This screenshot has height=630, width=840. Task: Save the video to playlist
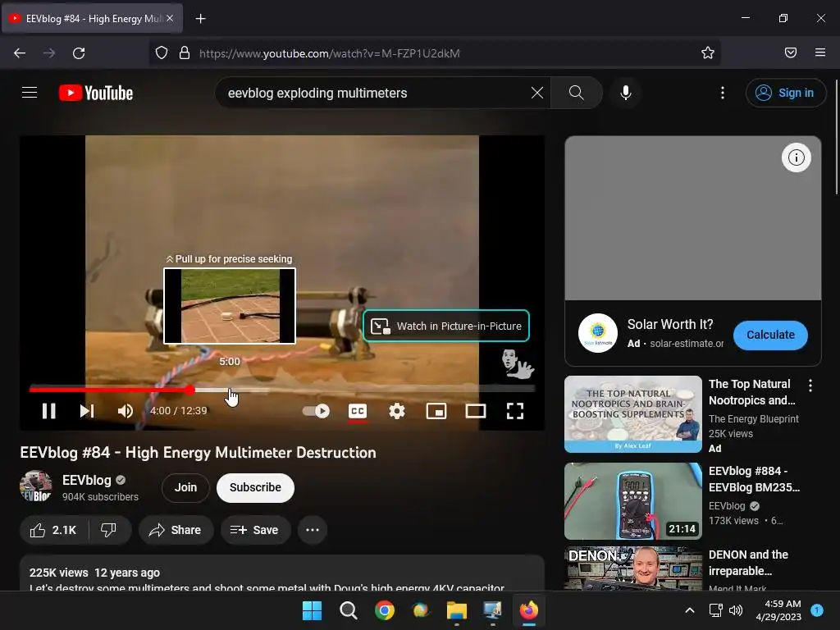tap(255, 530)
